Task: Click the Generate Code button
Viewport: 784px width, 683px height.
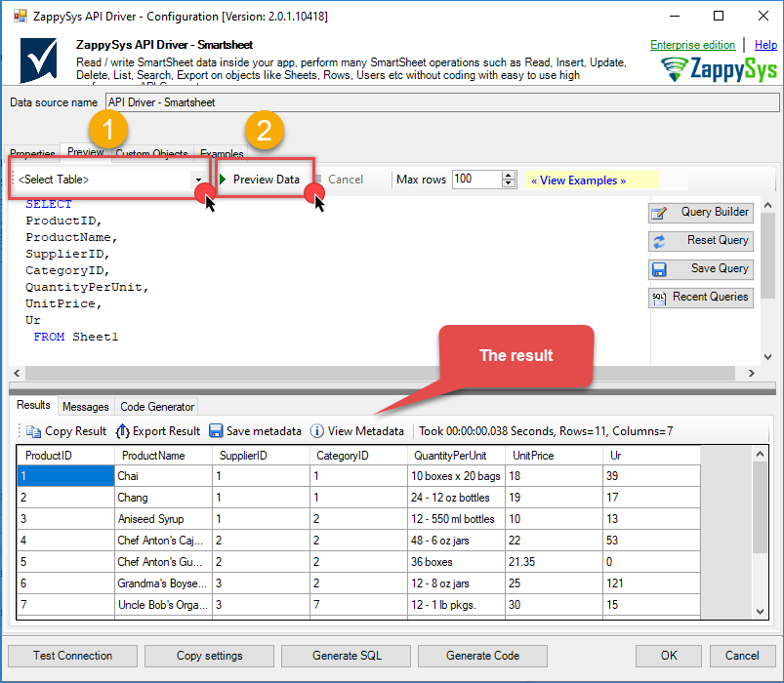Action: click(482, 656)
